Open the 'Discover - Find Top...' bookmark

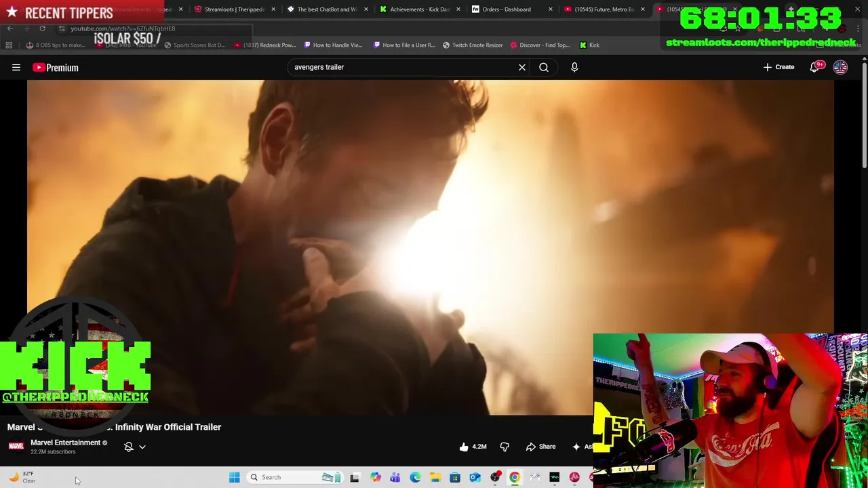(540, 45)
